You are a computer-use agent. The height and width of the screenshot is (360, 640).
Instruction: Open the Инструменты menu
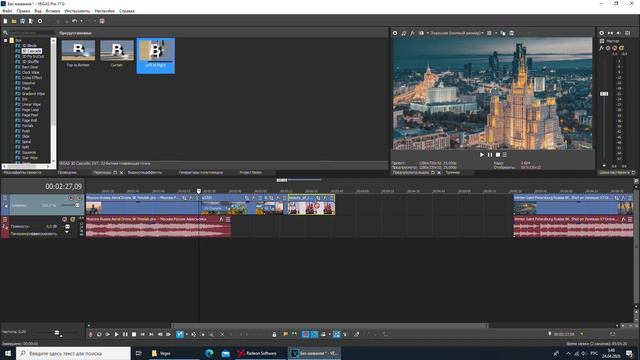point(77,11)
